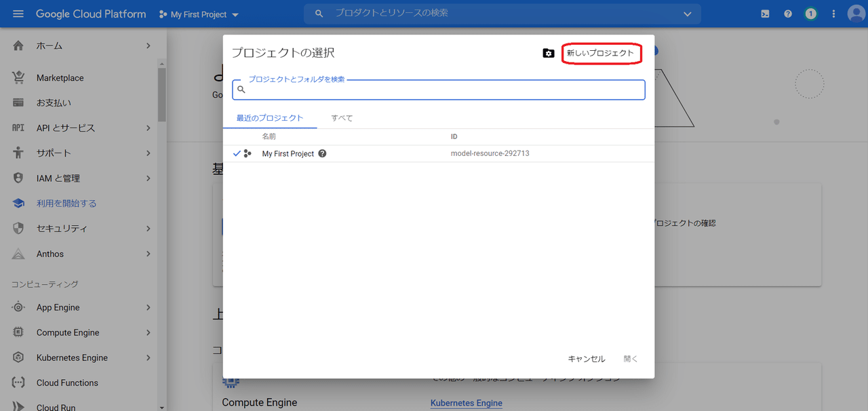Focus プロダクトとリソースの検索 search box
The width and height of the screenshot is (868, 411).
502,14
